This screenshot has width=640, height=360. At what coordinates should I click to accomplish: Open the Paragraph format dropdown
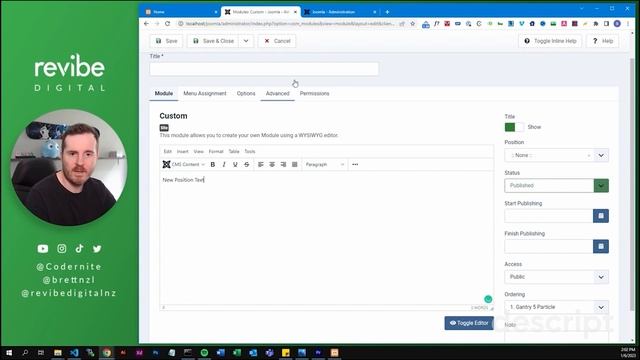point(325,164)
